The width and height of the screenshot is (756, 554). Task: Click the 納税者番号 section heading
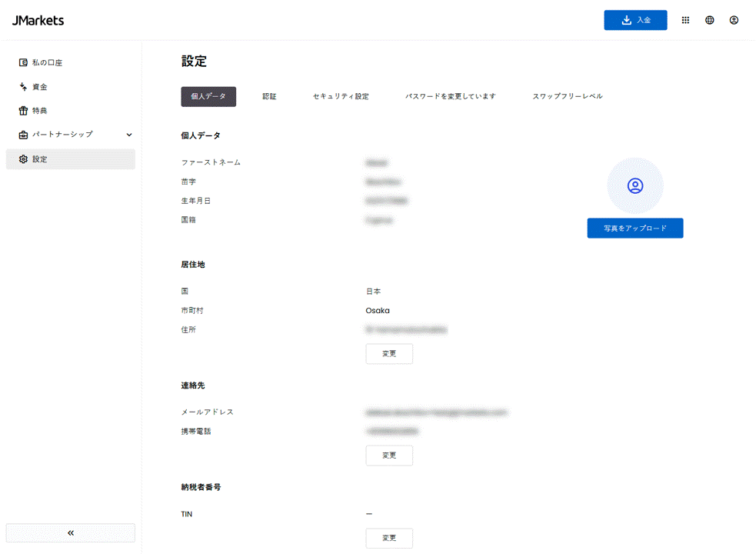201,487
